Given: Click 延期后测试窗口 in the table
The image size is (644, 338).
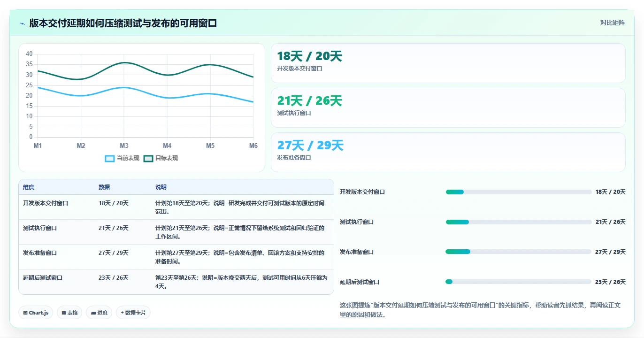Looking at the screenshot, I should pyautogui.click(x=43, y=278).
